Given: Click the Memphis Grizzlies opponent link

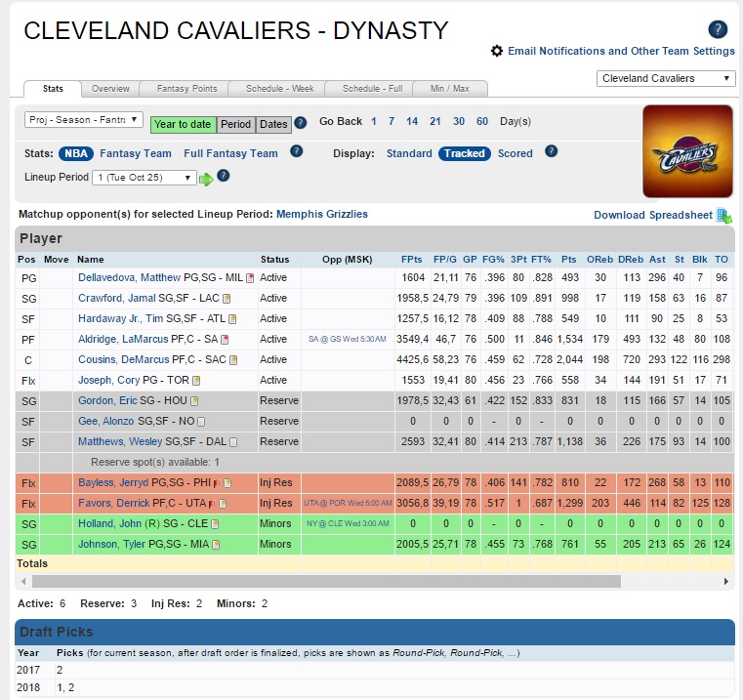Looking at the screenshot, I should 322,214.
